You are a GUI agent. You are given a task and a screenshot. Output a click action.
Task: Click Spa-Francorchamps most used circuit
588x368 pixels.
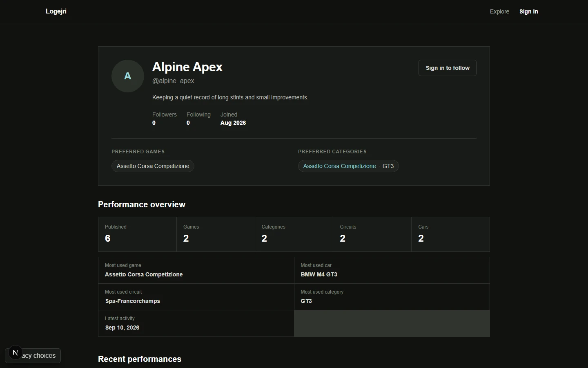pos(133,301)
